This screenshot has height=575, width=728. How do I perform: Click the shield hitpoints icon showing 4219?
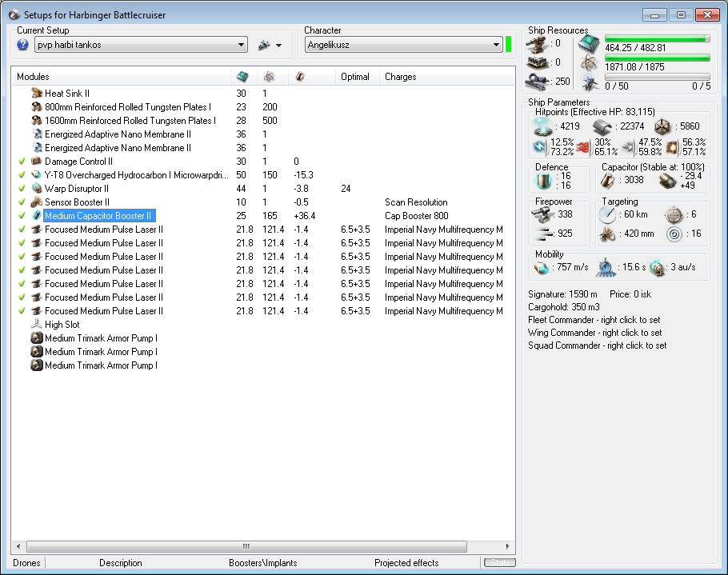pos(542,126)
